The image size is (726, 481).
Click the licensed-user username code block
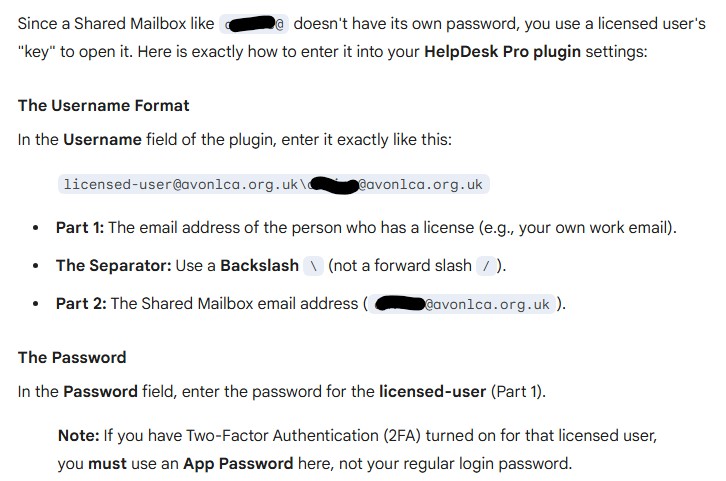(273, 184)
